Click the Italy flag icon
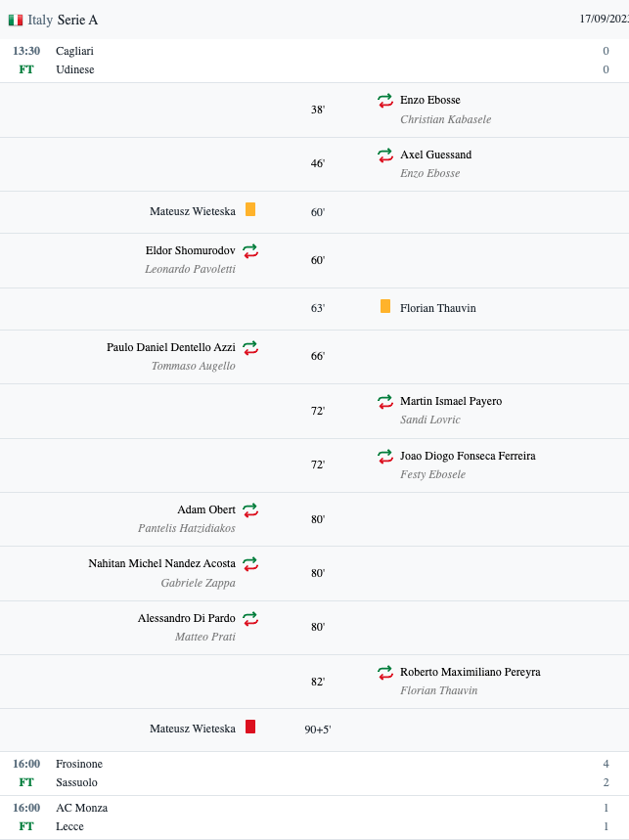Image resolution: width=629 pixels, height=840 pixels. click(16, 20)
